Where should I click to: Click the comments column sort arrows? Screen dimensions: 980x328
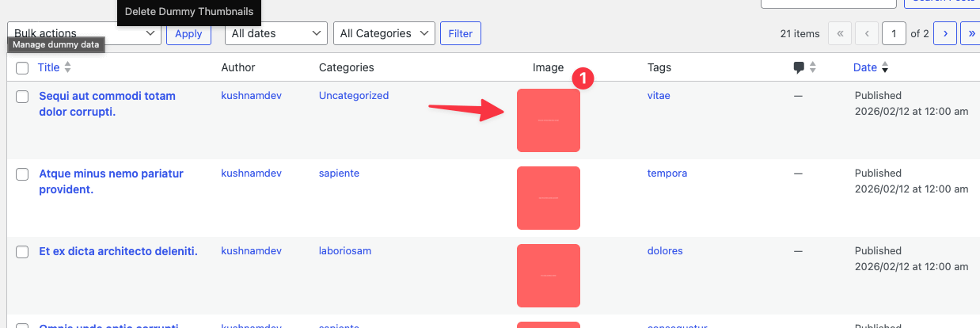(813, 68)
